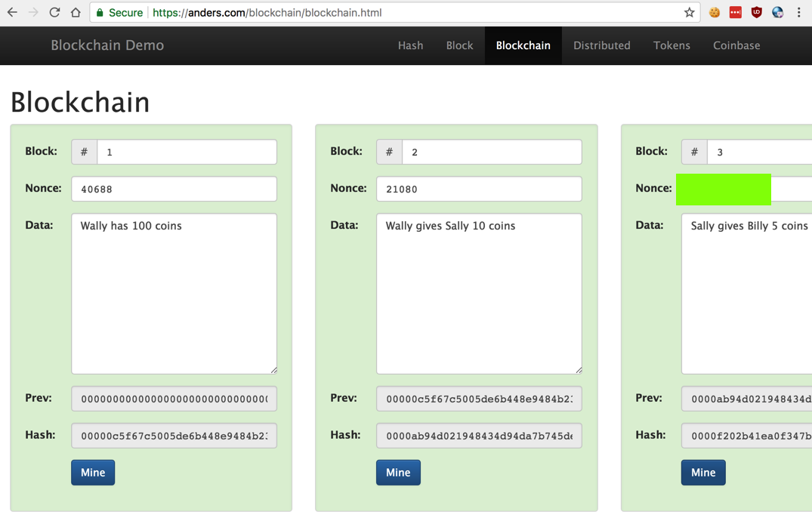Switch to the Hash nav tab

point(411,45)
